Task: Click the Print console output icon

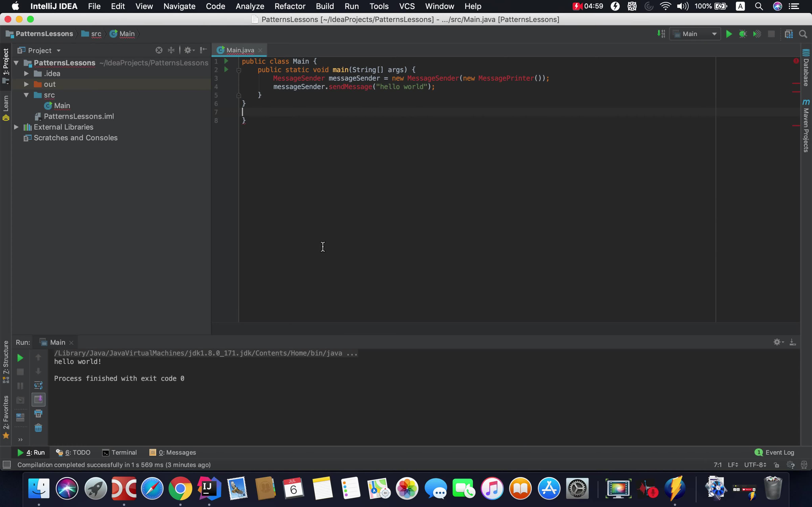Action: coord(38,414)
